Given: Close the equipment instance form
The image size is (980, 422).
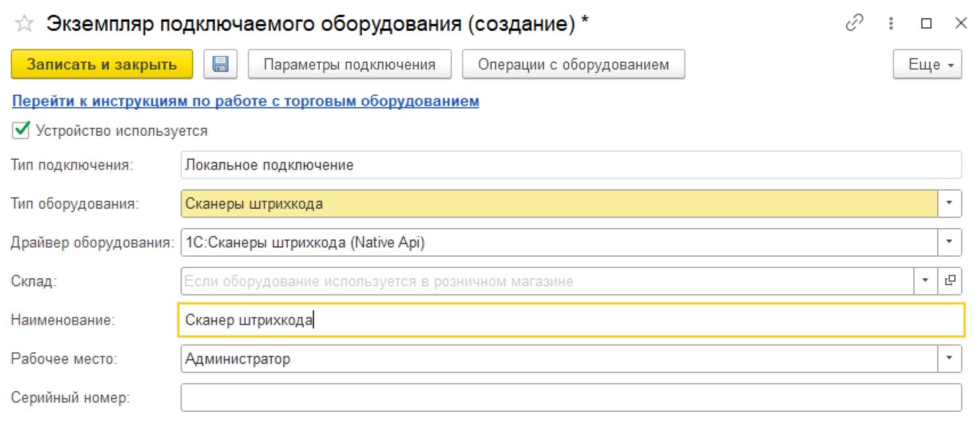Looking at the screenshot, I should tap(961, 23).
